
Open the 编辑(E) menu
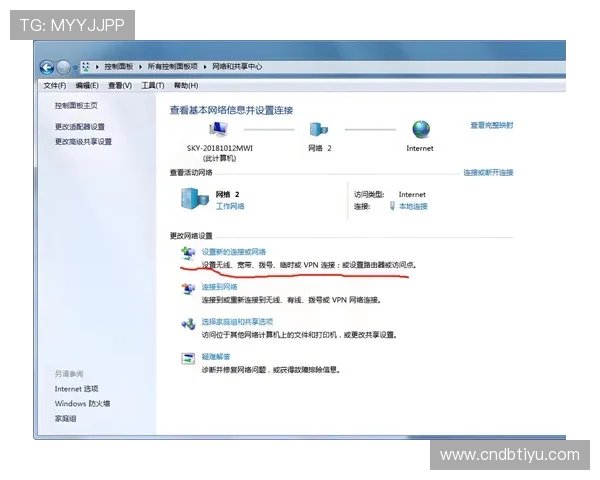(x=87, y=85)
